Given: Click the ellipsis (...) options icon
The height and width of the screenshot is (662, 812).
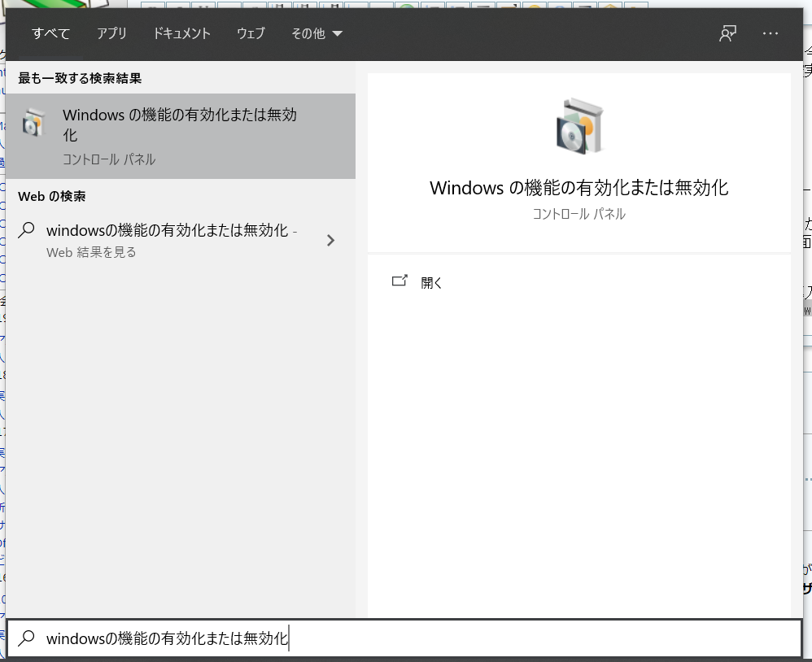Looking at the screenshot, I should [770, 33].
